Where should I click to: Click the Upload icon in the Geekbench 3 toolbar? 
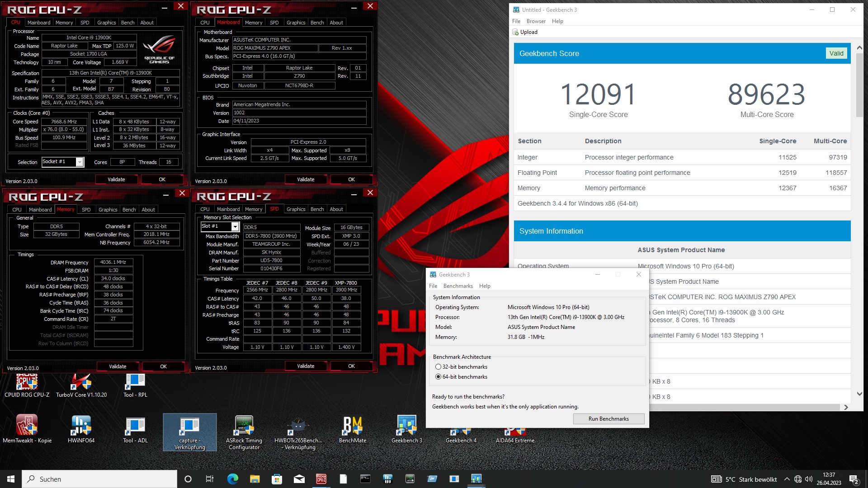click(515, 32)
